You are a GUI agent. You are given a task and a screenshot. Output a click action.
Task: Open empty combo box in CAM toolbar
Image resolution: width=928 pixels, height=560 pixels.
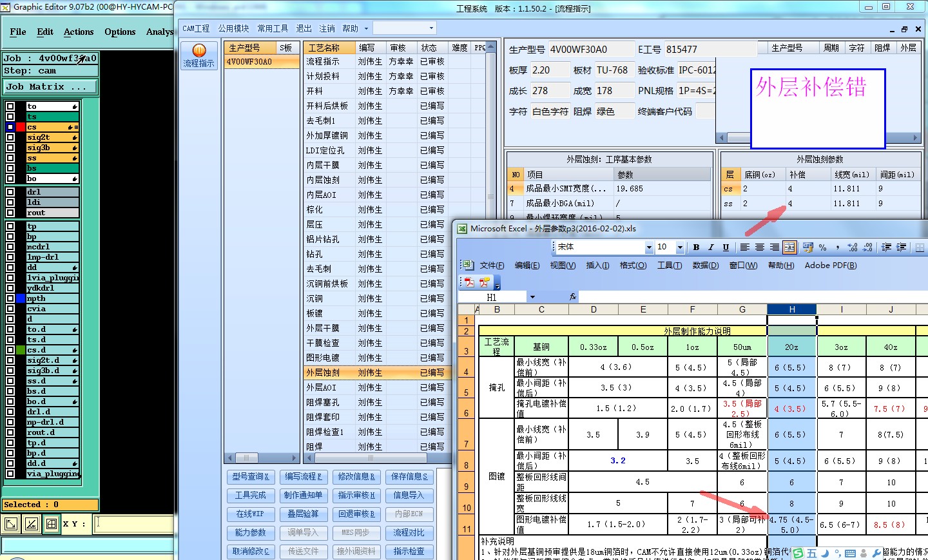click(404, 28)
